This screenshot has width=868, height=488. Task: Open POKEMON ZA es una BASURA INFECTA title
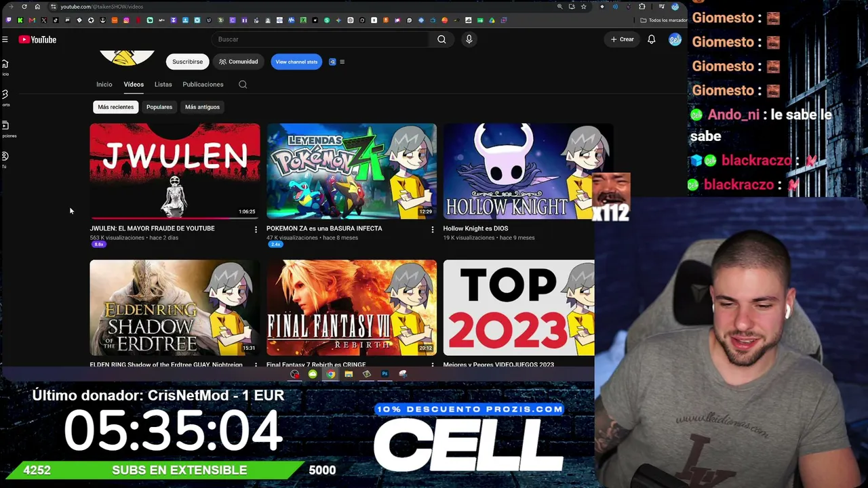[324, 228]
